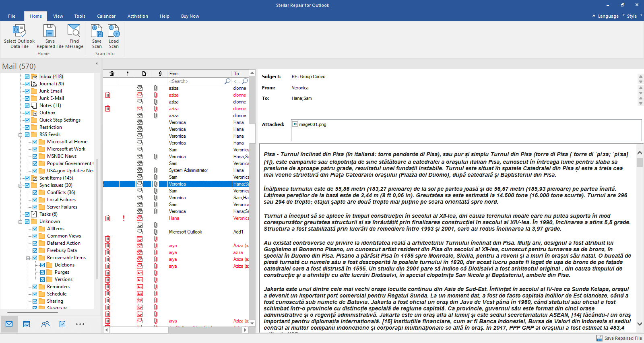Viewport: 644px width, 343px height.
Task: Open the Help tab
Action: click(164, 16)
